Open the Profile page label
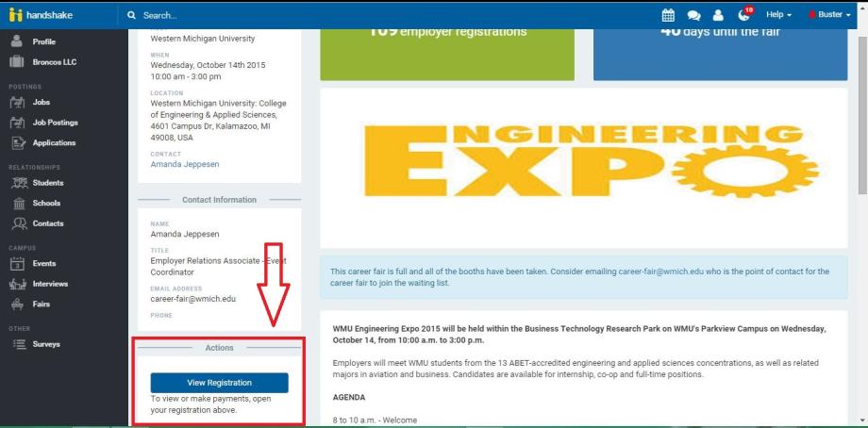 pos(43,42)
